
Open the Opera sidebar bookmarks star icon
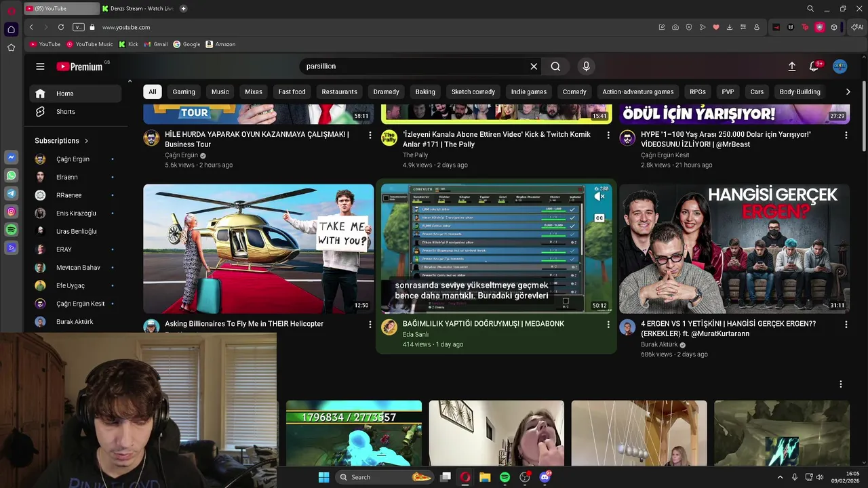tap(11, 47)
